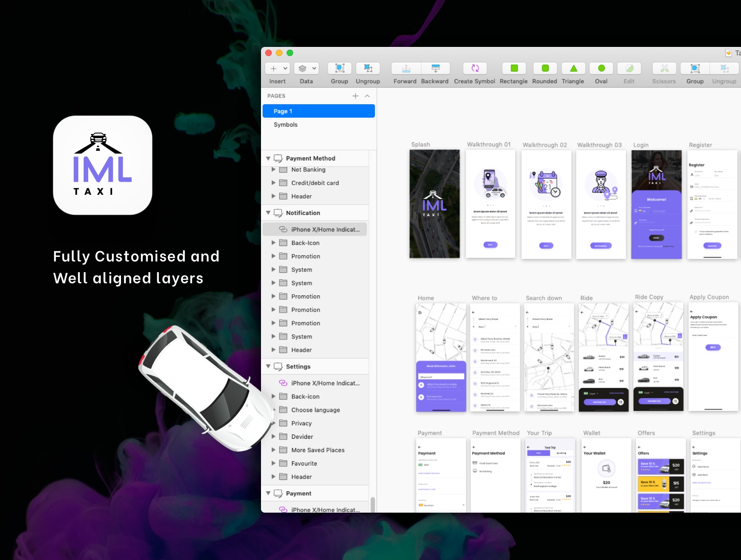Image resolution: width=741 pixels, height=560 pixels.
Task: Collapse the Notification artboard group
Action: point(268,213)
